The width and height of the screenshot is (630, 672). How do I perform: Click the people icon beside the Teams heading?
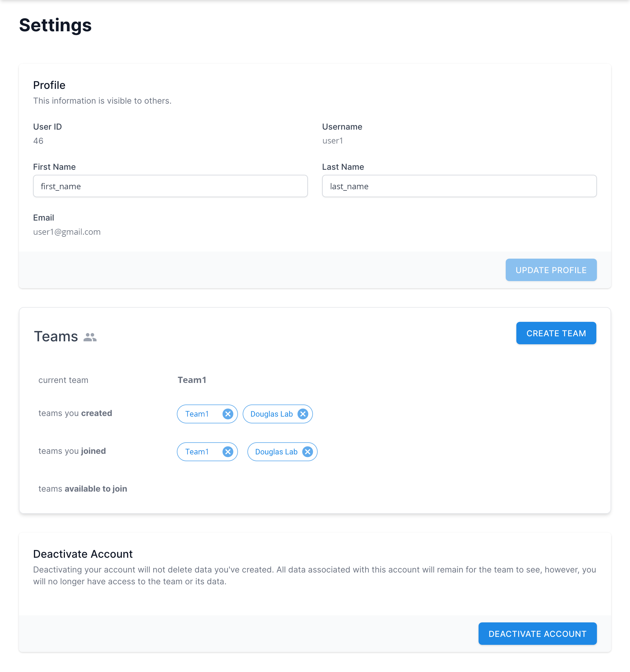90,337
